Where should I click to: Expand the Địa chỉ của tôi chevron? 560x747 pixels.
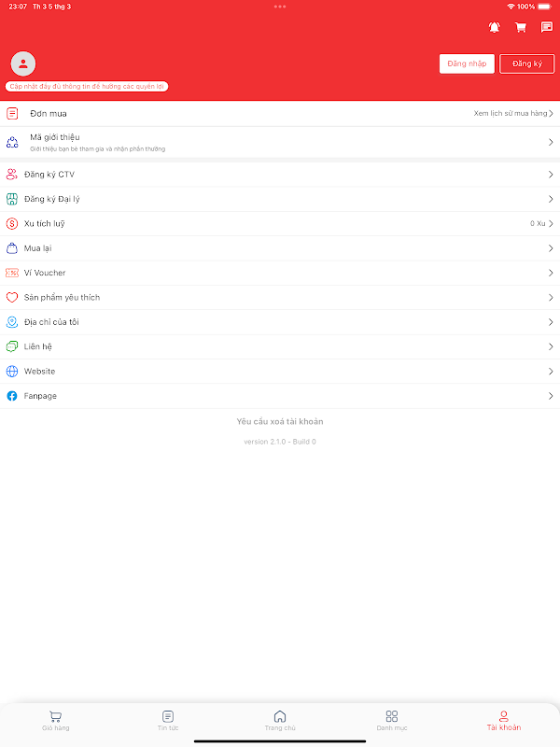click(x=551, y=322)
